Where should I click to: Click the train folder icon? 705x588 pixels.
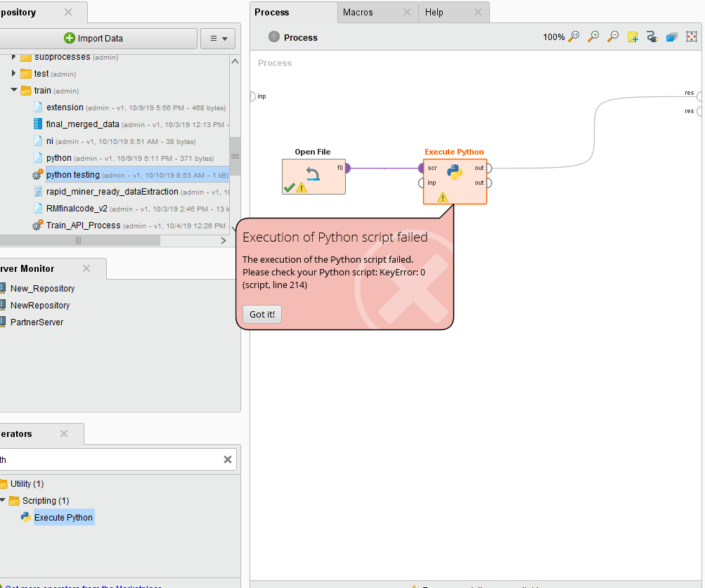point(26,91)
